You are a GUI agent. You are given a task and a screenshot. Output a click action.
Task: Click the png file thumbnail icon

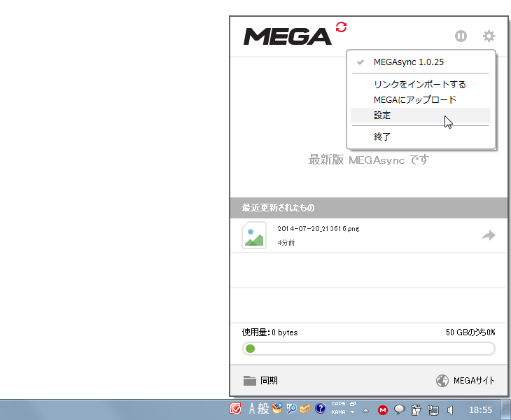pos(254,235)
